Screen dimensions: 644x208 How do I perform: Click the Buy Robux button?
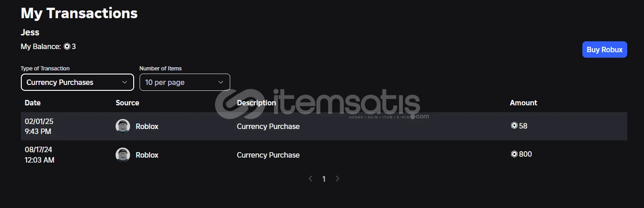pos(605,50)
